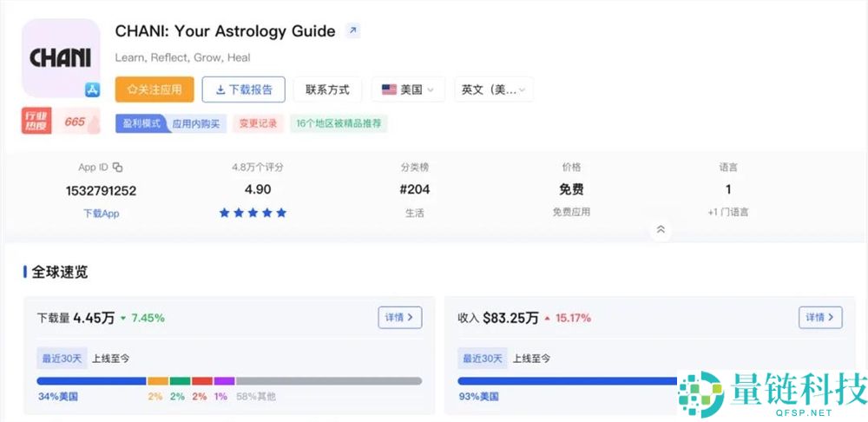Select 最近30天 tab in downloads card

point(62,359)
